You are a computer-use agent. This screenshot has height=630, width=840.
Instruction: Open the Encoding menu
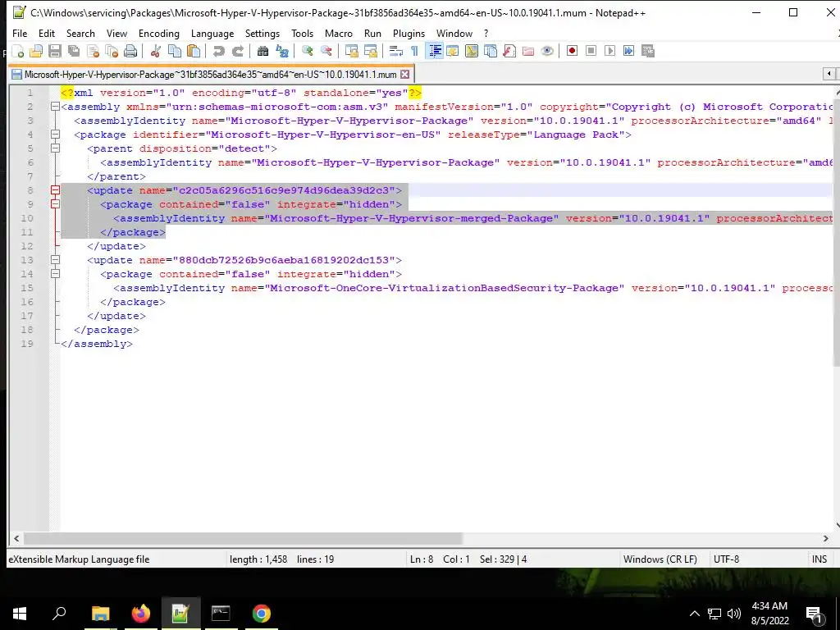(158, 33)
